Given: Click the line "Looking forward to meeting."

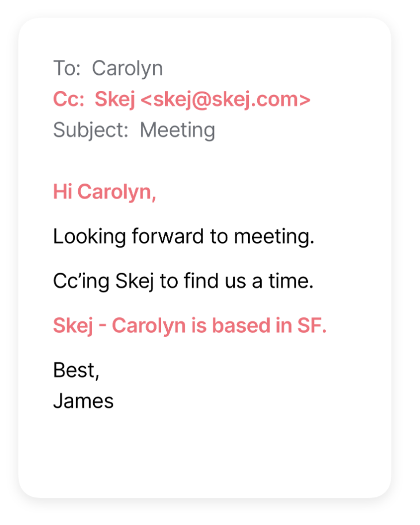Looking at the screenshot, I should (x=184, y=237).
